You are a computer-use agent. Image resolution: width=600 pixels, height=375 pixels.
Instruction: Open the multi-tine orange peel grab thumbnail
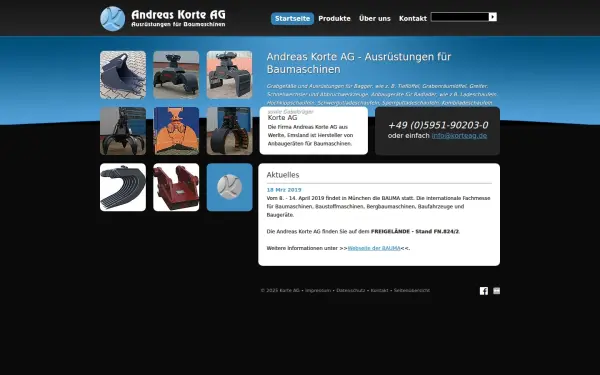(123, 131)
